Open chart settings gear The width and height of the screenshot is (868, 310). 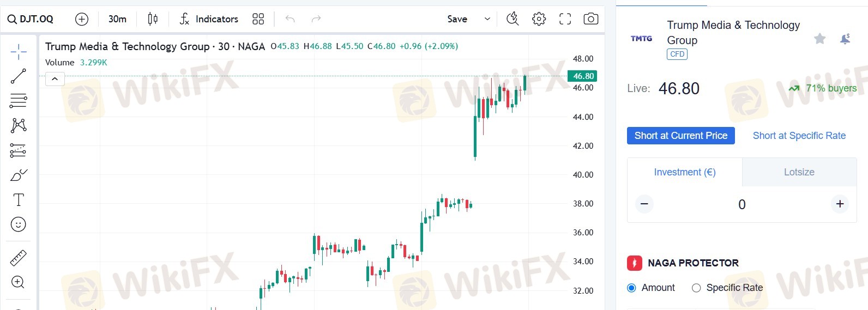pyautogui.click(x=539, y=19)
